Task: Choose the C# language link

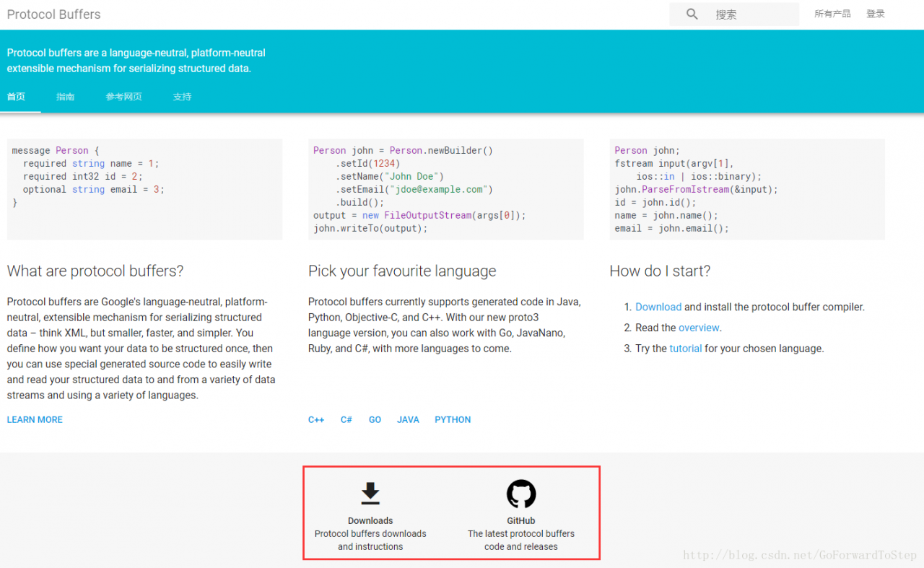Action: pos(346,419)
